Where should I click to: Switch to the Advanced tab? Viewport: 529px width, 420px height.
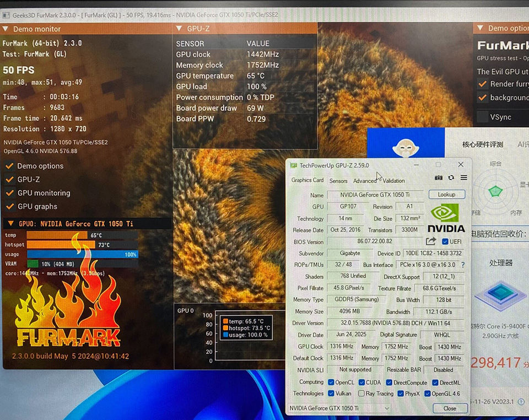[365, 181]
